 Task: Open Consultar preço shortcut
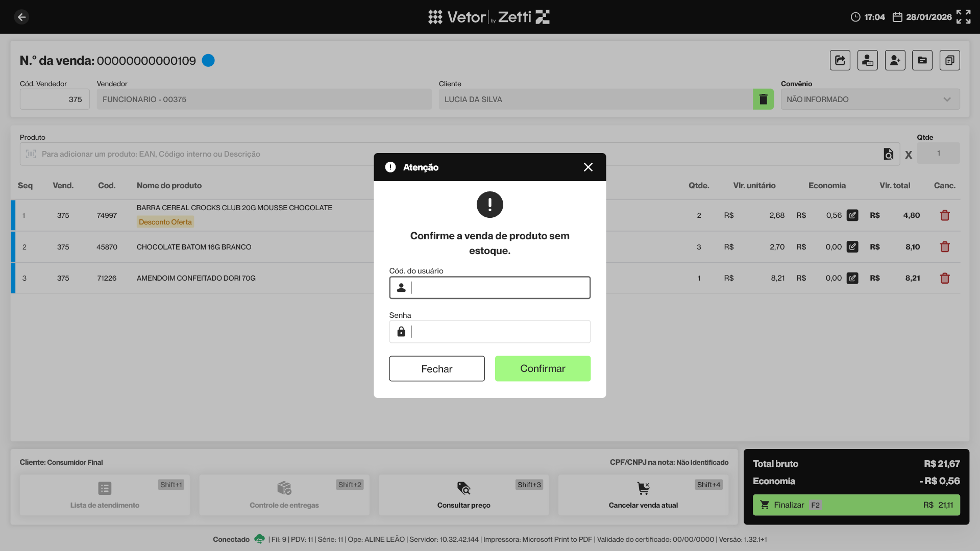[463, 494]
